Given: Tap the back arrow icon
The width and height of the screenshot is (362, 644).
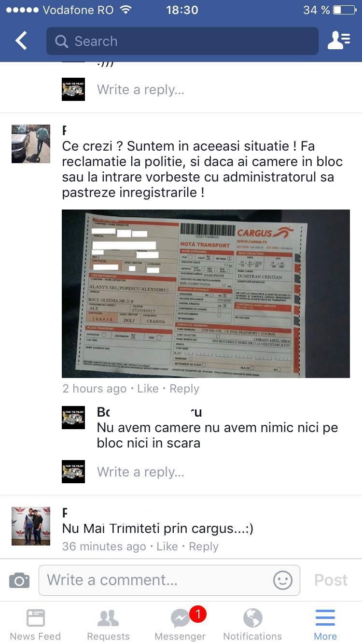Looking at the screenshot, I should (x=21, y=41).
